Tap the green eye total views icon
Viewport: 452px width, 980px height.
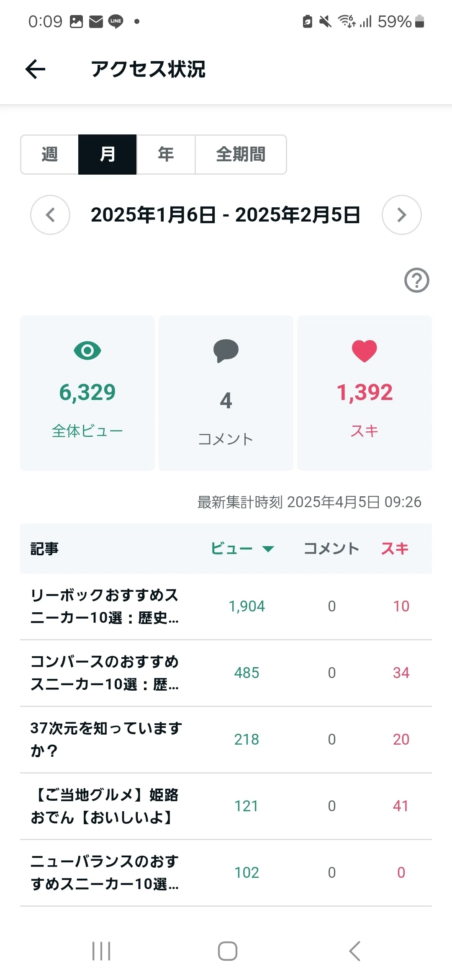click(87, 351)
